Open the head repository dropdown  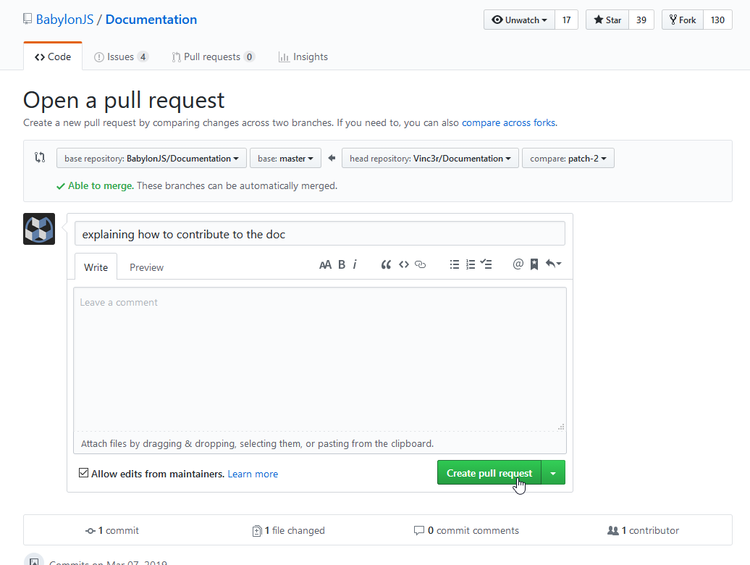click(430, 158)
